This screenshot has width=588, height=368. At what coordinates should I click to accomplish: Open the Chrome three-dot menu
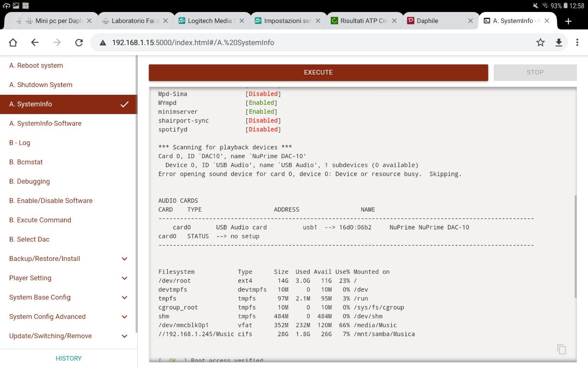[577, 42]
